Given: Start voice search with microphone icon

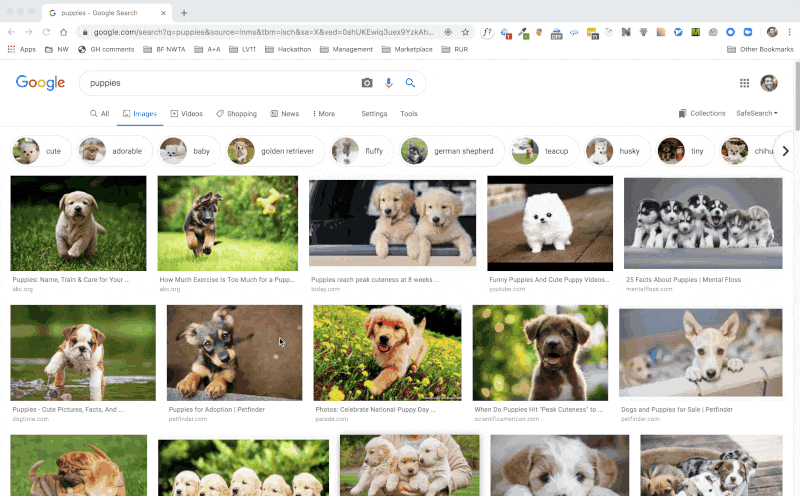Looking at the screenshot, I should point(389,83).
